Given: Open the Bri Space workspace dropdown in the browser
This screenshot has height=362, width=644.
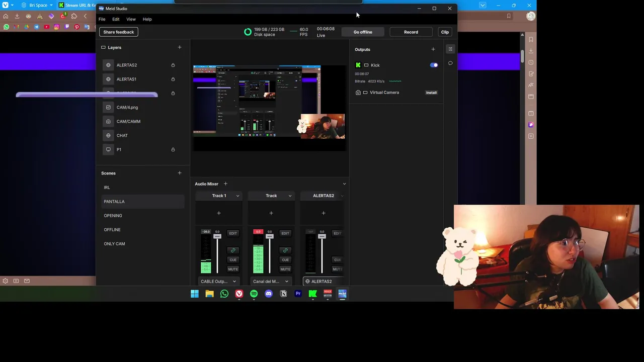Looking at the screenshot, I should [37, 5].
